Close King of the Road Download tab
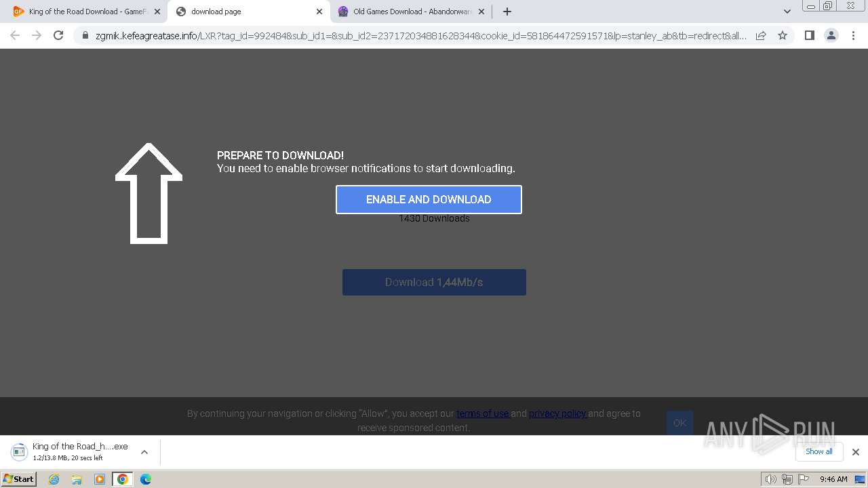 click(x=157, y=12)
